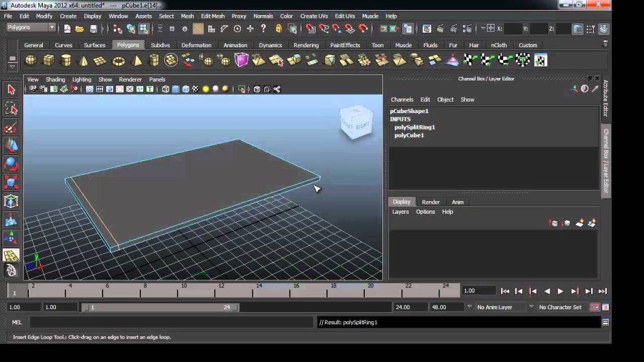Screen dimensions: 644x362
Task: Create a new layer in Layer Editor
Action: pos(579,223)
